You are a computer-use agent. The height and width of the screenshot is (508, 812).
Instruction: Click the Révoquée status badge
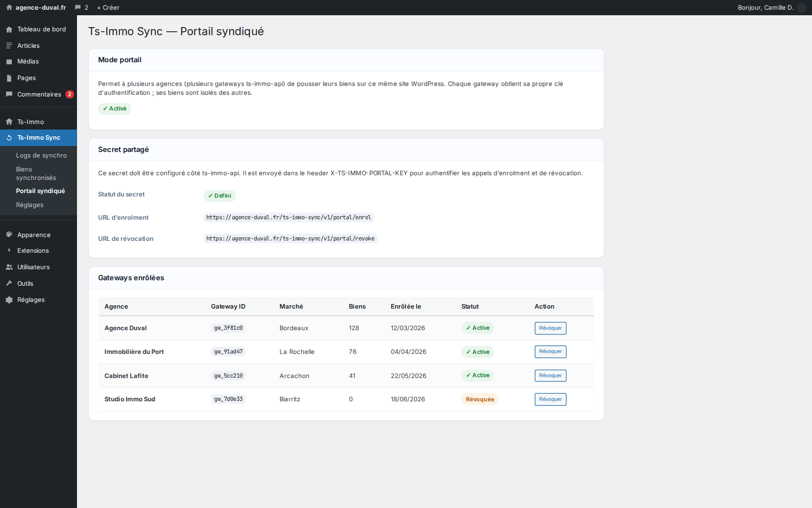click(x=480, y=399)
